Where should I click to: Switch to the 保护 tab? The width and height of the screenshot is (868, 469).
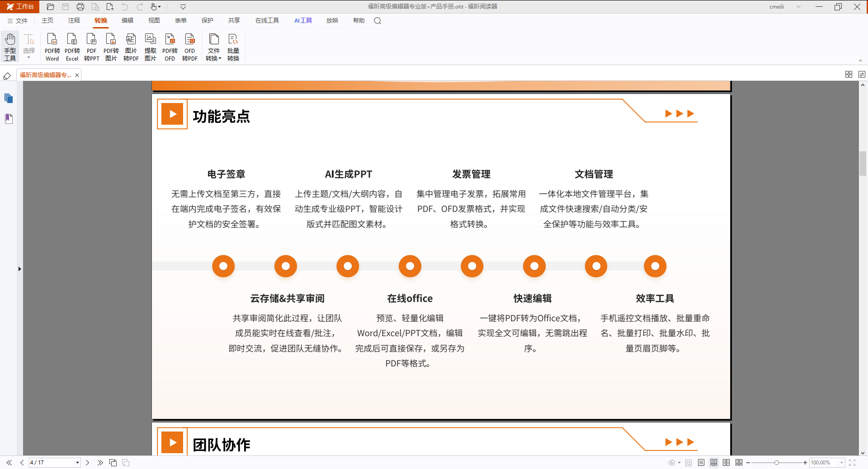[x=208, y=21]
